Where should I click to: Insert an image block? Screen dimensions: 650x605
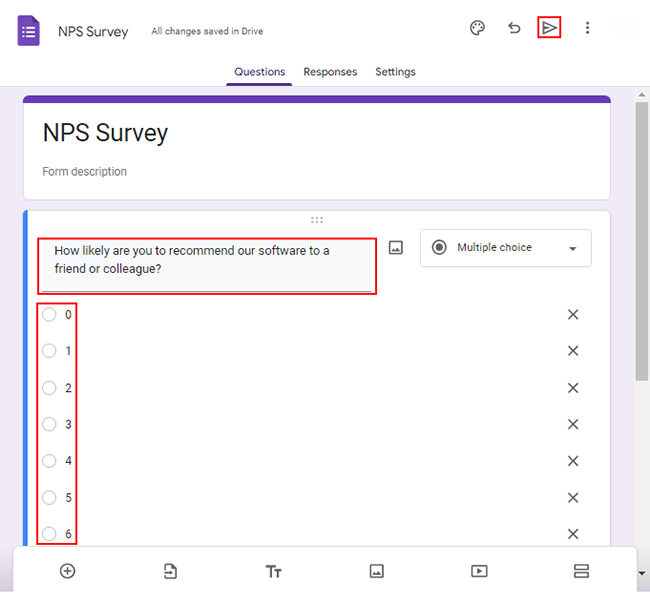coord(376,571)
